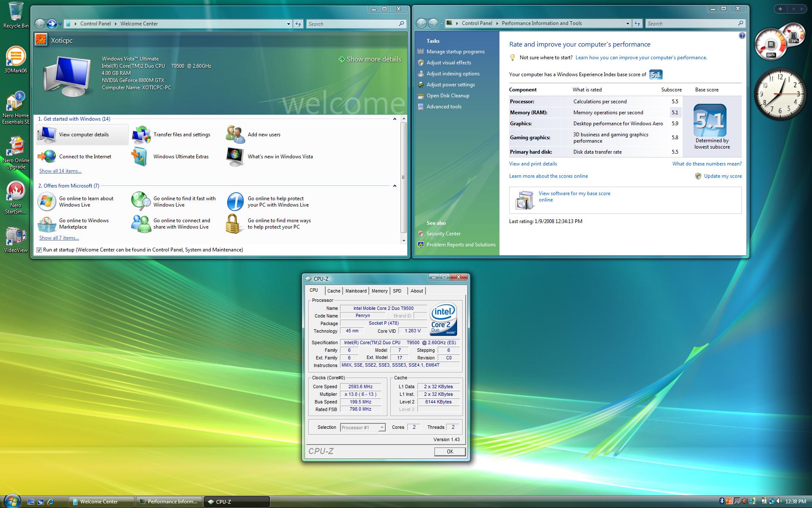The image size is (812, 508).
Task: Click the analog clock sidebar gadget
Action: point(780,94)
